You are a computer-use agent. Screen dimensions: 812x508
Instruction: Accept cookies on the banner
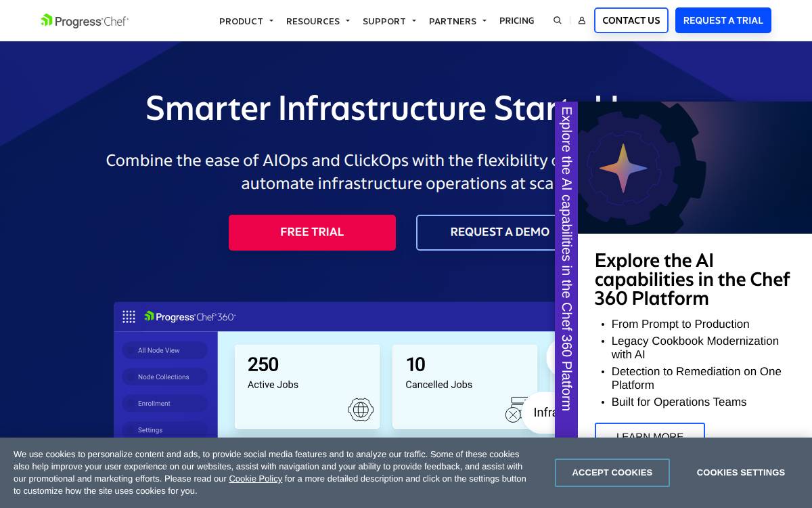coord(612,473)
